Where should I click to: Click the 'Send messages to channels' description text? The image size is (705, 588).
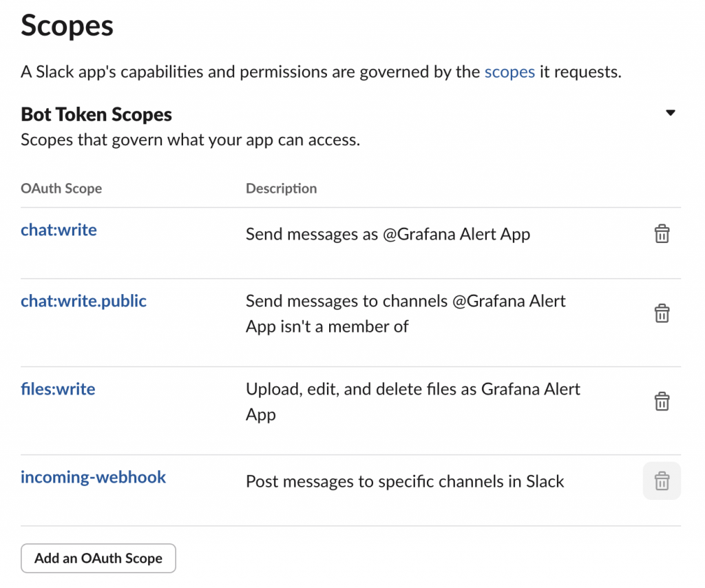406,302
